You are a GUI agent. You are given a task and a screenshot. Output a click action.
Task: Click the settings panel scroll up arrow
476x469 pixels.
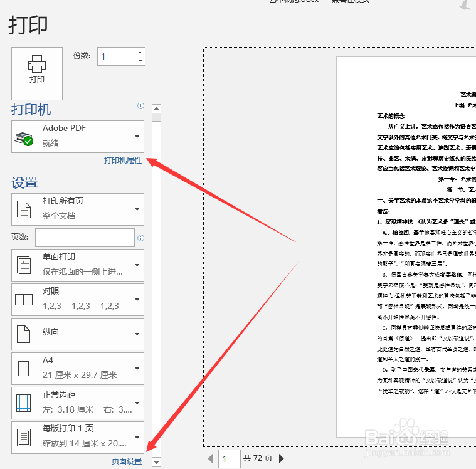tap(156, 108)
